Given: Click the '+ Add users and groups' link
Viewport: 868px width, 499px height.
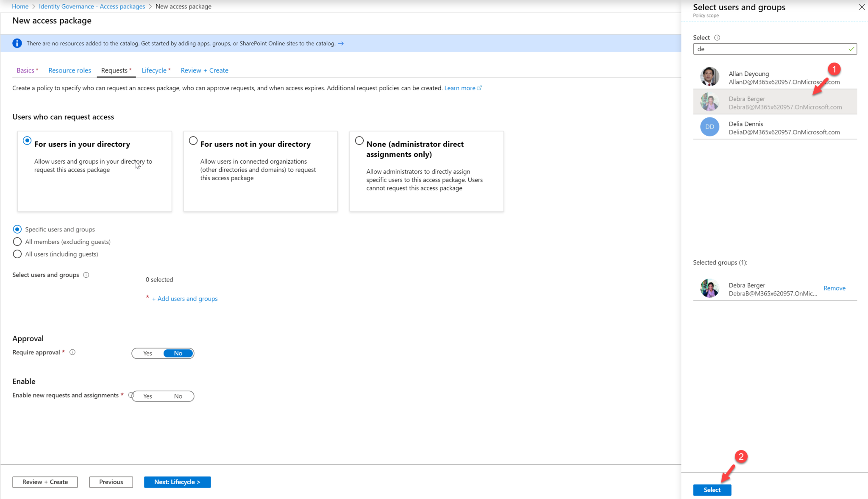Looking at the screenshot, I should (184, 298).
